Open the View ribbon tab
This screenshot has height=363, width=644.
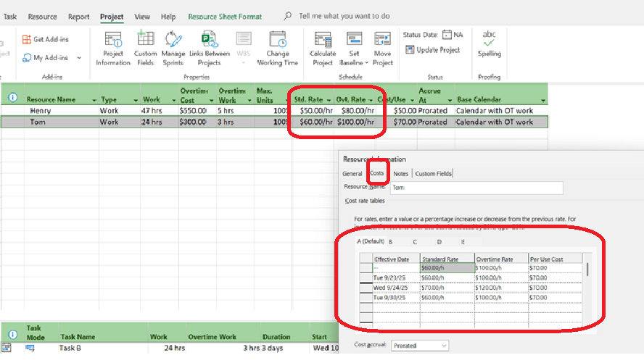pyautogui.click(x=142, y=17)
